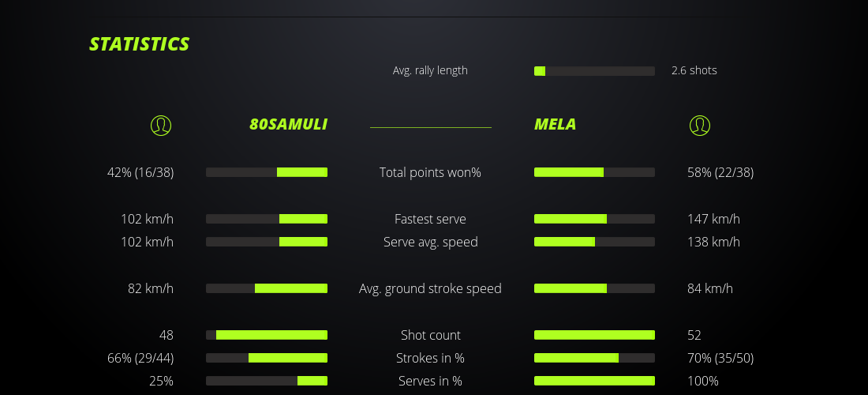The height and width of the screenshot is (395, 868).
Task: Click 80SAMULI's player avatar icon
Action: (160, 125)
